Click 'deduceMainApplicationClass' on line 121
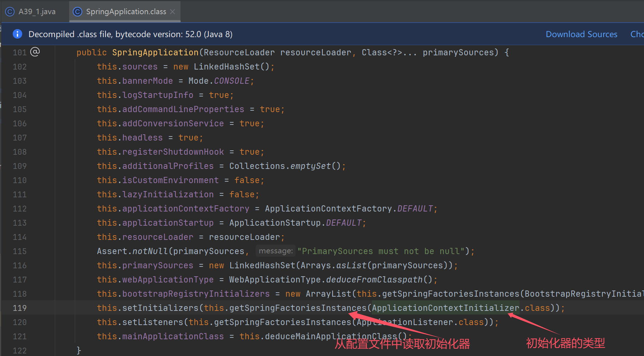 coord(331,336)
